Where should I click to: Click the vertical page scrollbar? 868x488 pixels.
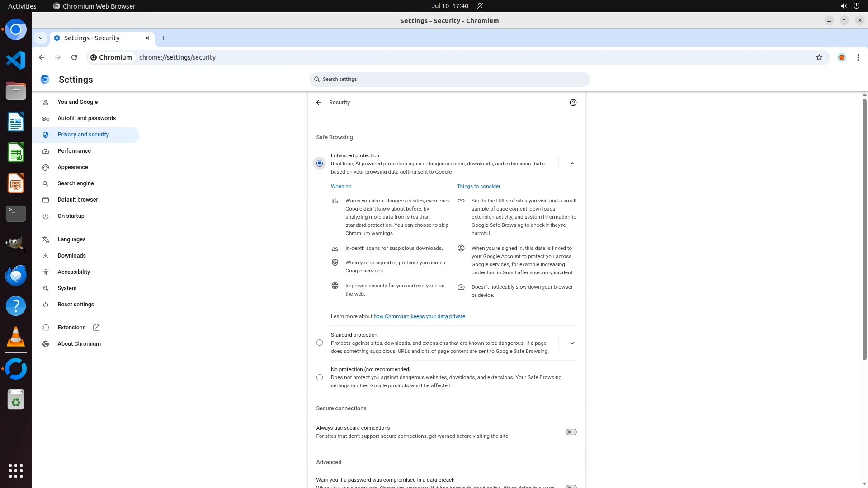(x=864, y=226)
